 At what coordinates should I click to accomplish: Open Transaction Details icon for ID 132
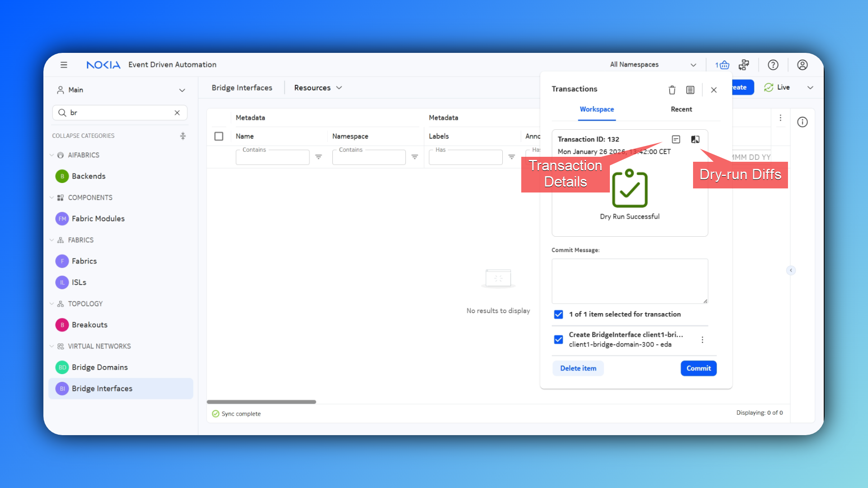tap(676, 139)
